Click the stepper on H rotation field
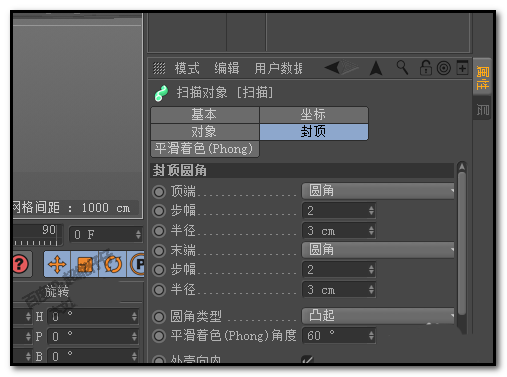This screenshot has width=507, height=377. point(134,316)
